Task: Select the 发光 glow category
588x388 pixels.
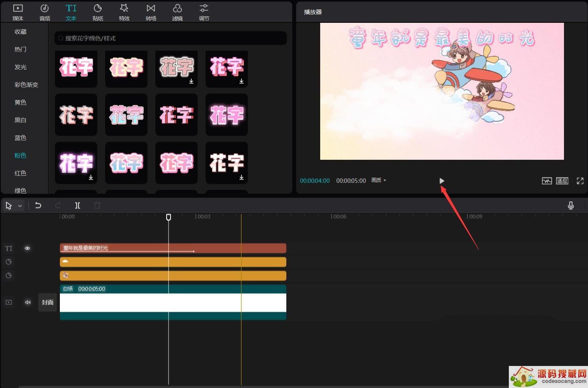Action: click(x=20, y=67)
